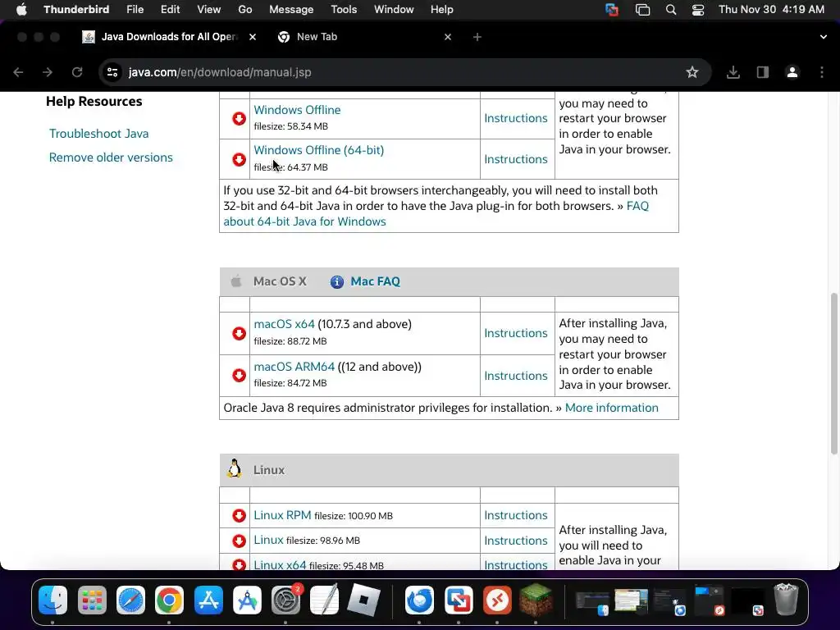Image resolution: width=840 pixels, height=630 pixels.
Task: Toggle the Chrome side panel icon
Action: point(763,72)
